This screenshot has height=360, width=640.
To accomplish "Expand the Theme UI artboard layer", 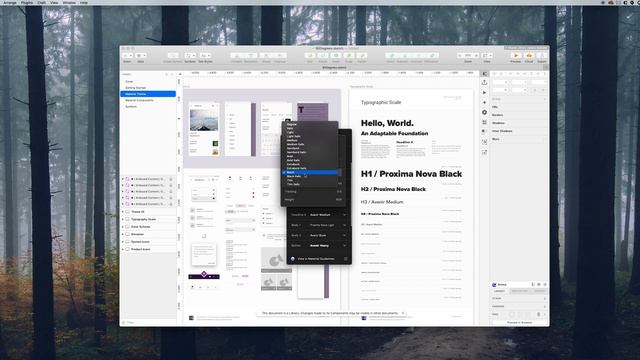I will tap(123, 212).
